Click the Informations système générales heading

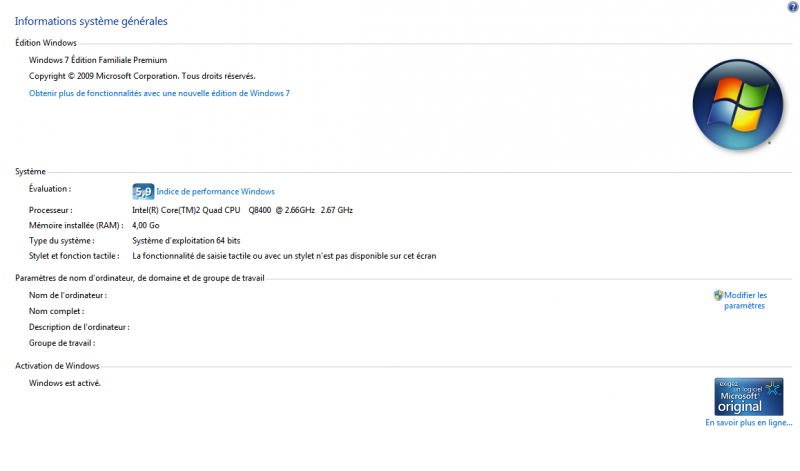tap(91, 21)
